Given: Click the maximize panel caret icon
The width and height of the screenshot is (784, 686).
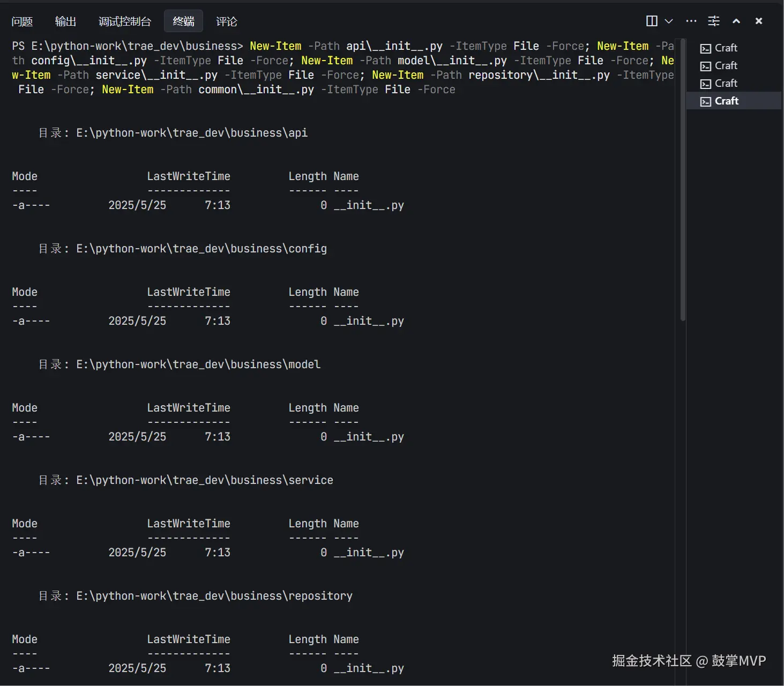Looking at the screenshot, I should tap(736, 21).
